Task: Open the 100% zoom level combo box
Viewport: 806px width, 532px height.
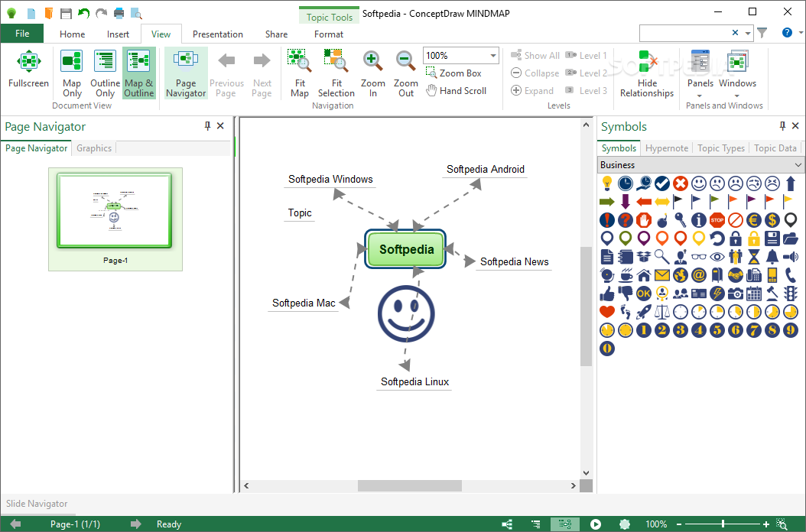Action: [x=460, y=56]
